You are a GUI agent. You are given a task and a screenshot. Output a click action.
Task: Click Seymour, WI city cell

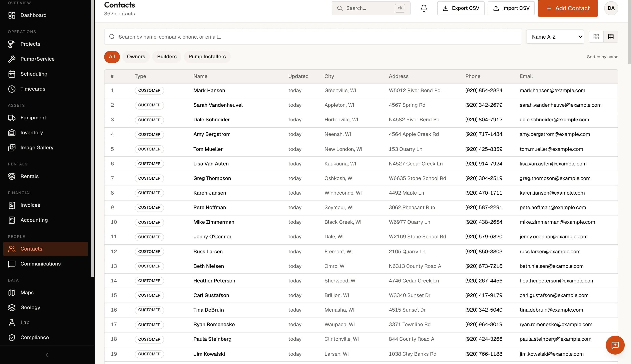(x=339, y=207)
